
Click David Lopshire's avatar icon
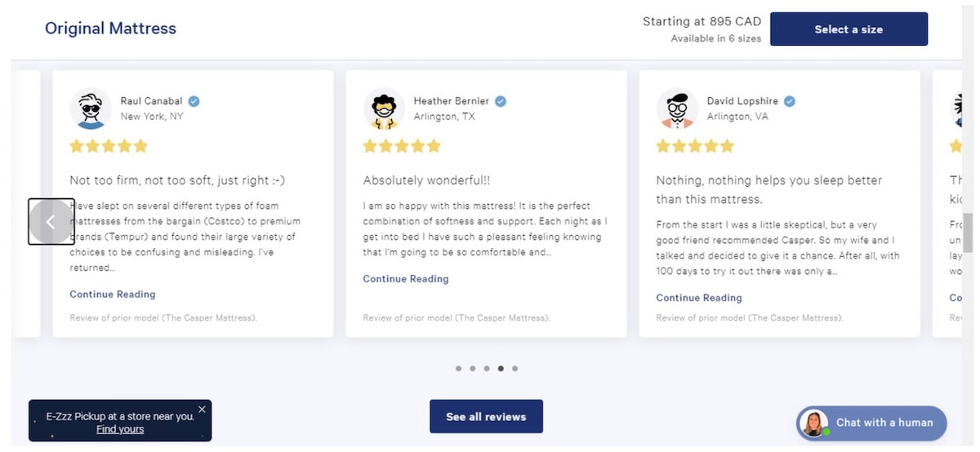click(677, 109)
